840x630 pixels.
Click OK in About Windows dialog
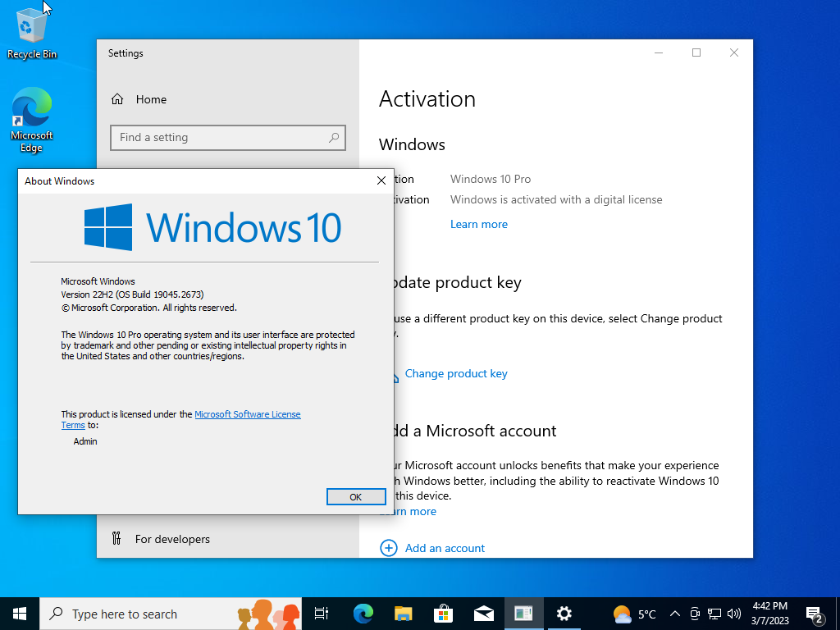pyautogui.click(x=356, y=496)
